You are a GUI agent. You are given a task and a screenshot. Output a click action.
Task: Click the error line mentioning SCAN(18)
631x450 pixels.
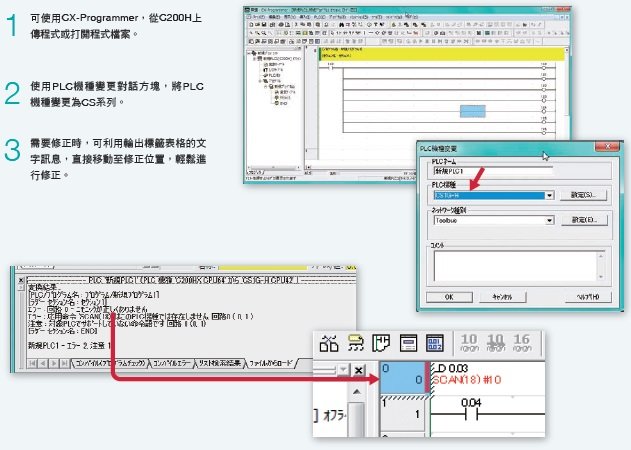coord(141,316)
